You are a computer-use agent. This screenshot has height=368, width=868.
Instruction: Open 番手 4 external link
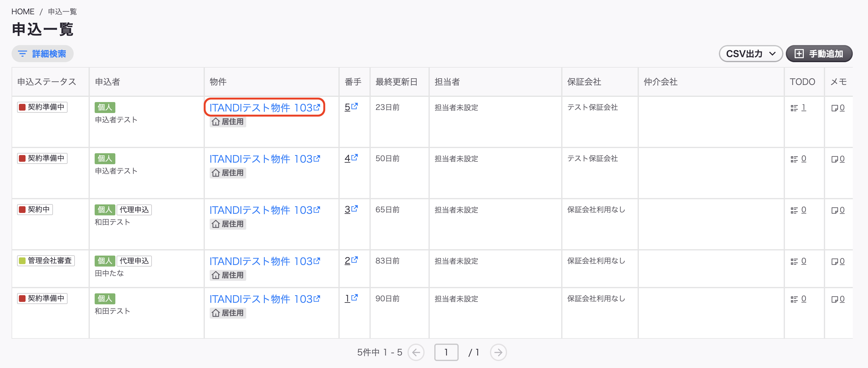[x=351, y=158]
